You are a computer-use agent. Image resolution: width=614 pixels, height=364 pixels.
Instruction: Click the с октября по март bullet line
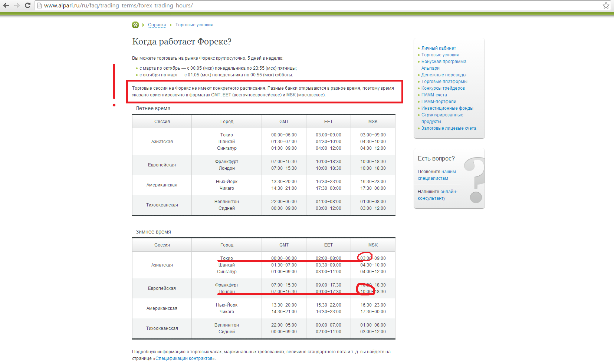click(216, 75)
